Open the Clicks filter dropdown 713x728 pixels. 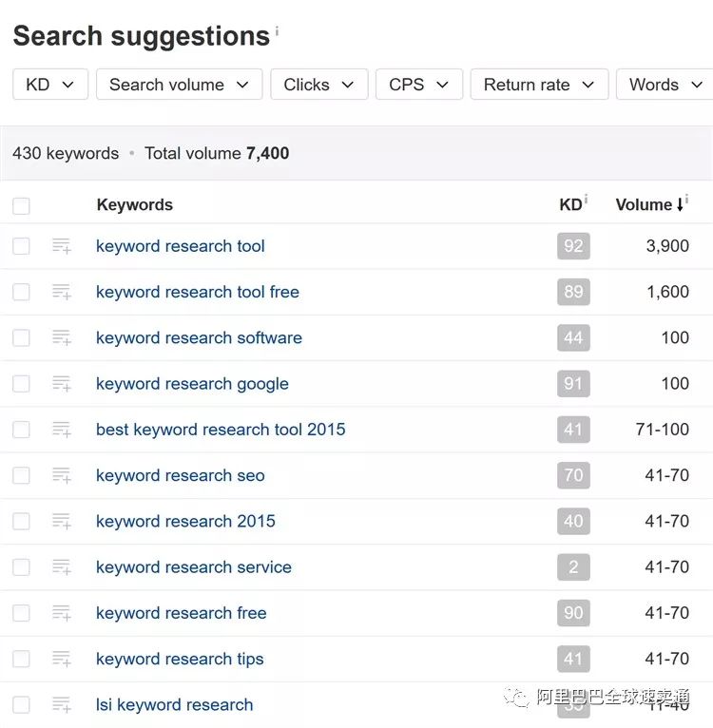[318, 85]
